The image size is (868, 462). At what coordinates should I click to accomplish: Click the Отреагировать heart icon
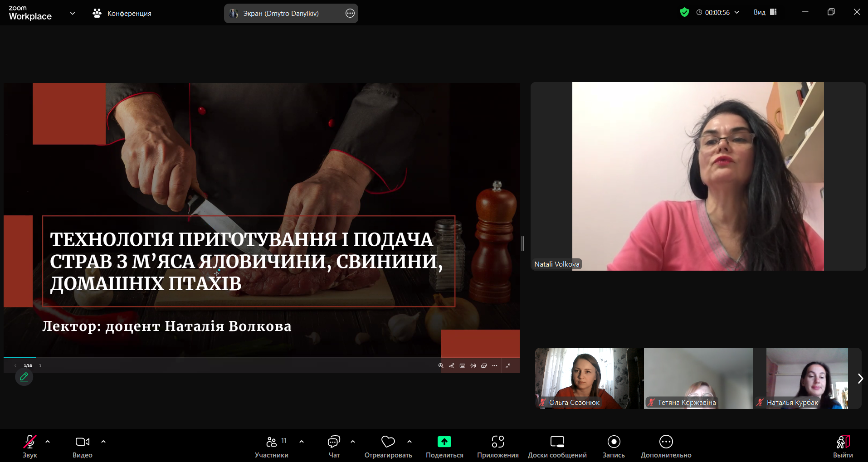click(x=388, y=442)
